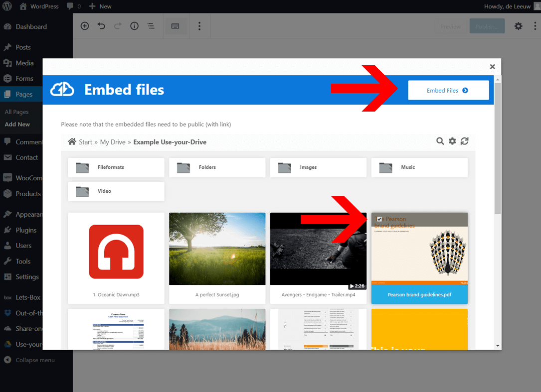Select Pages in sidebar
This screenshot has height=392, width=541.
pos(21,94)
